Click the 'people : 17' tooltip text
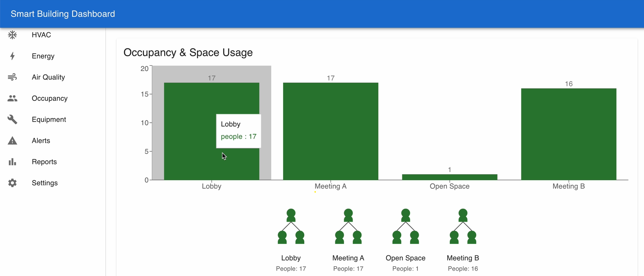Viewport: 644px width, 276px height. (x=239, y=136)
